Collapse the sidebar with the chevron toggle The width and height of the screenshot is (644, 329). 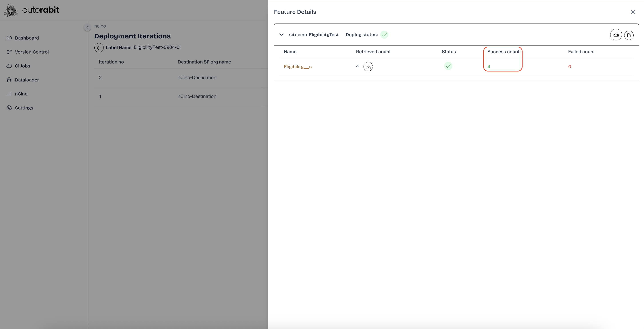point(87,27)
